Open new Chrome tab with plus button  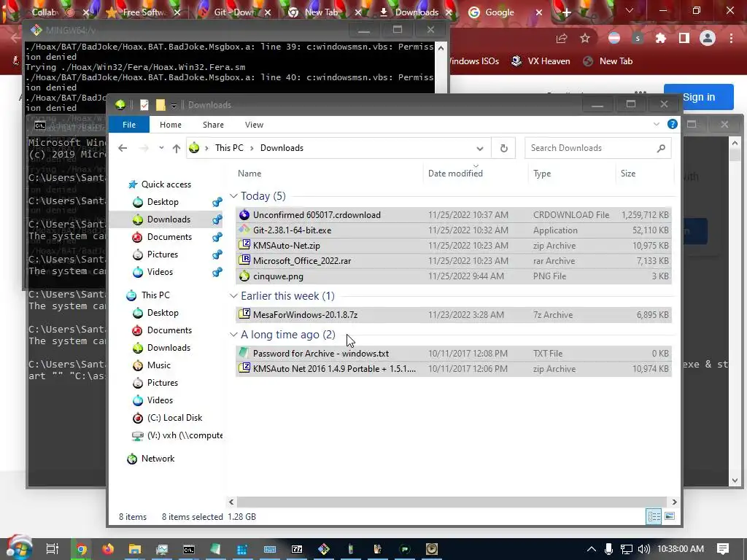566,12
